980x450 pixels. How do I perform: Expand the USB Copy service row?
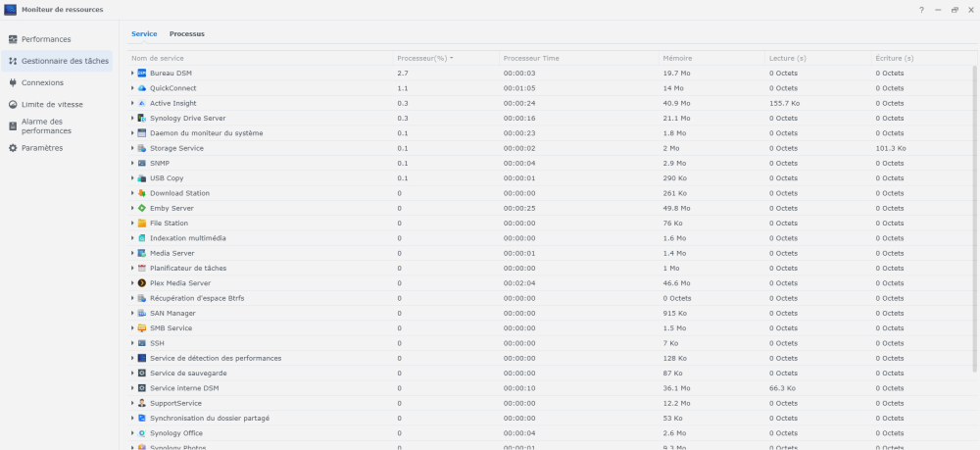[x=132, y=178]
